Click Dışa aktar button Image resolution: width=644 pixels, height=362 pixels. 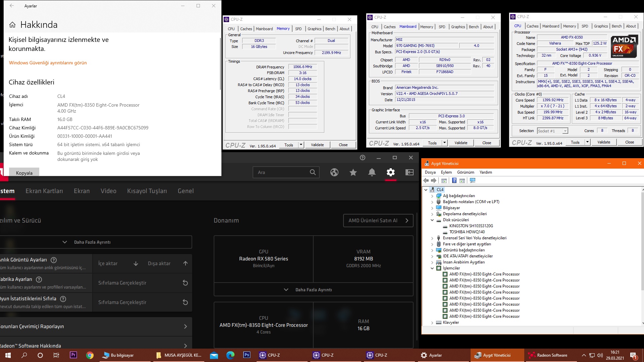168,263
